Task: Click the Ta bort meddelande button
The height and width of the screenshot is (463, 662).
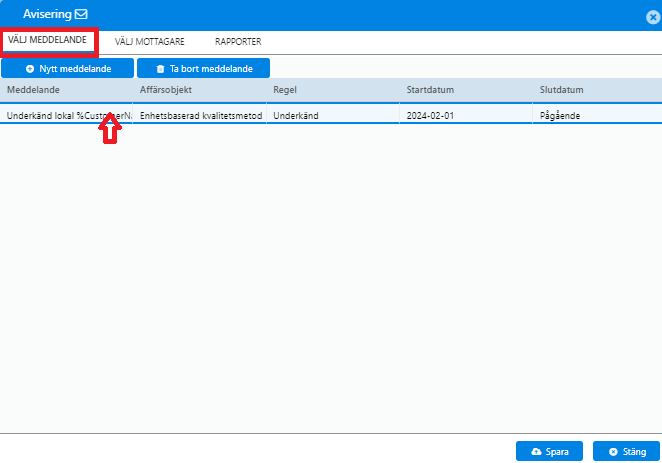Action: pyautogui.click(x=203, y=68)
